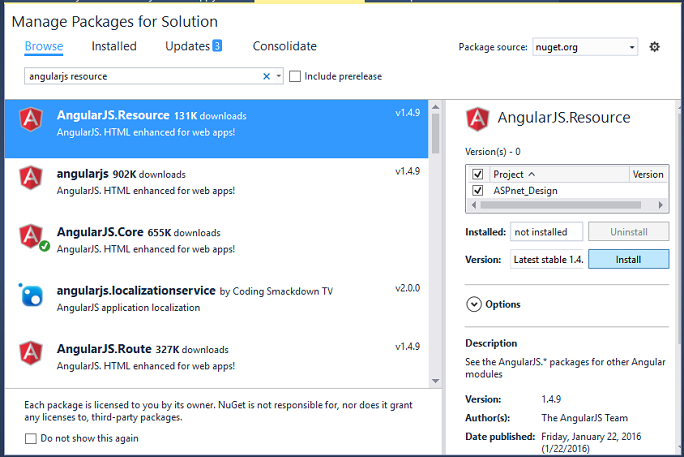Clear the search box with X icon
The width and height of the screenshot is (684, 457).
(x=267, y=76)
